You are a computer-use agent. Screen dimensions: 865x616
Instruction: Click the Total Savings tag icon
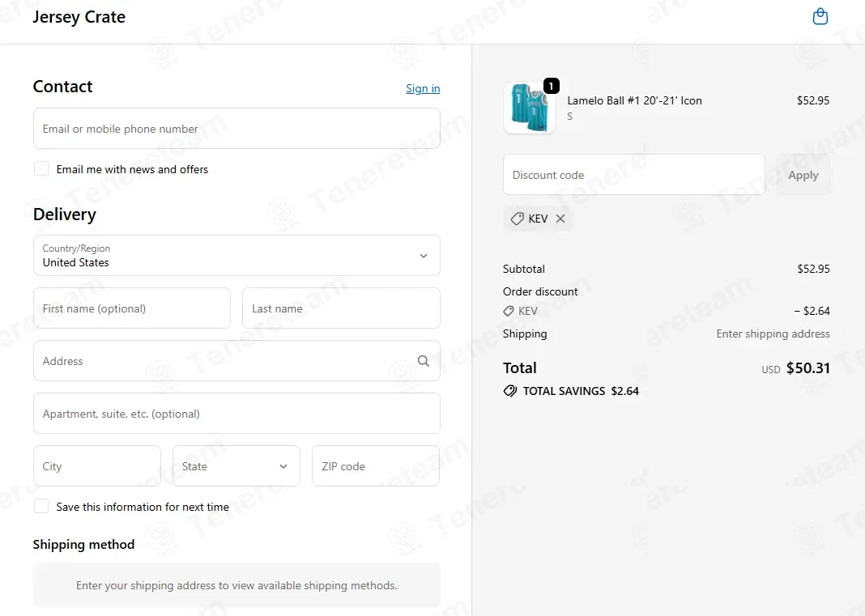click(x=510, y=391)
